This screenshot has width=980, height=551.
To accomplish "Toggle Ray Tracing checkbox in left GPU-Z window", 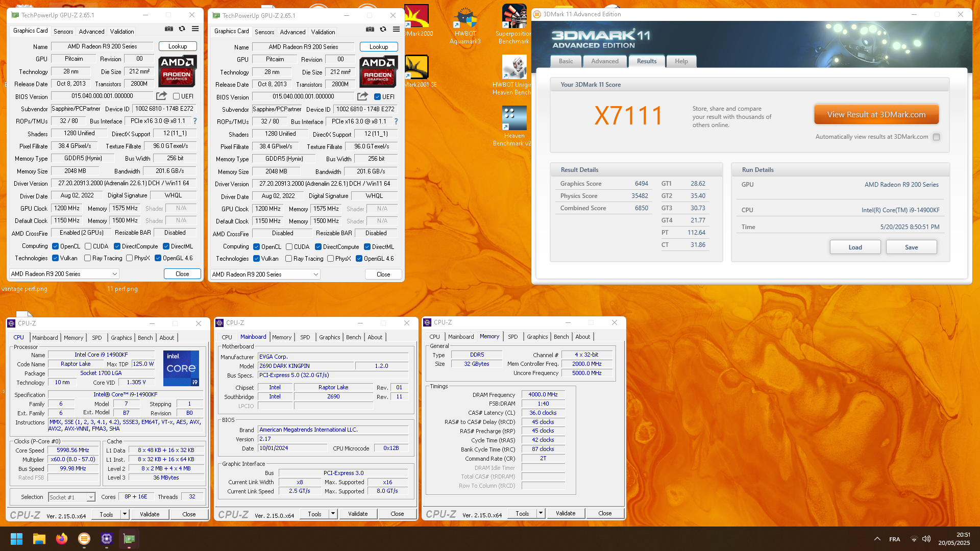I will pos(87,258).
